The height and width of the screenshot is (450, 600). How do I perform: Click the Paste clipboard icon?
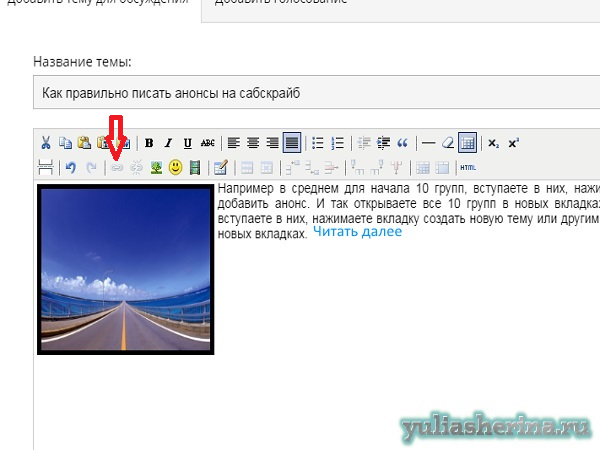[x=84, y=143]
